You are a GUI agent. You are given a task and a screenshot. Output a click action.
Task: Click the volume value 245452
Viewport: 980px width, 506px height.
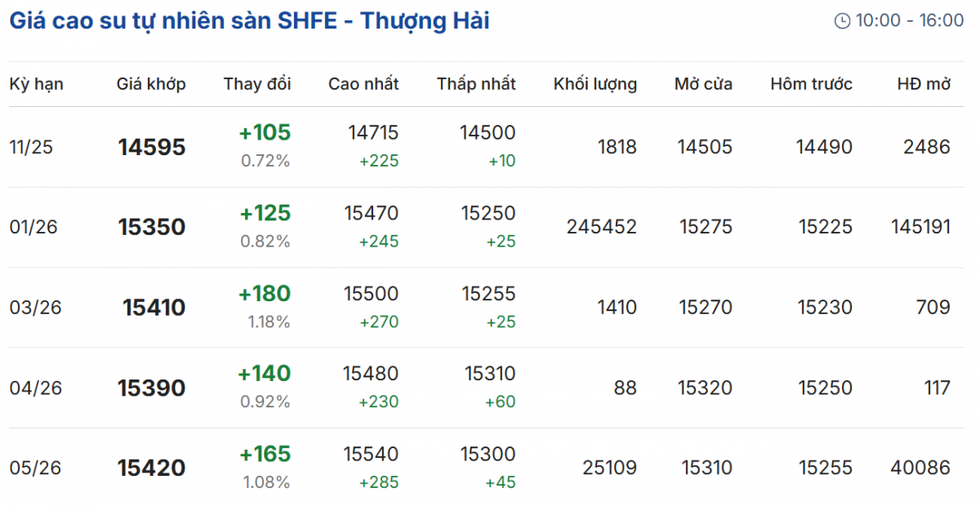(601, 227)
